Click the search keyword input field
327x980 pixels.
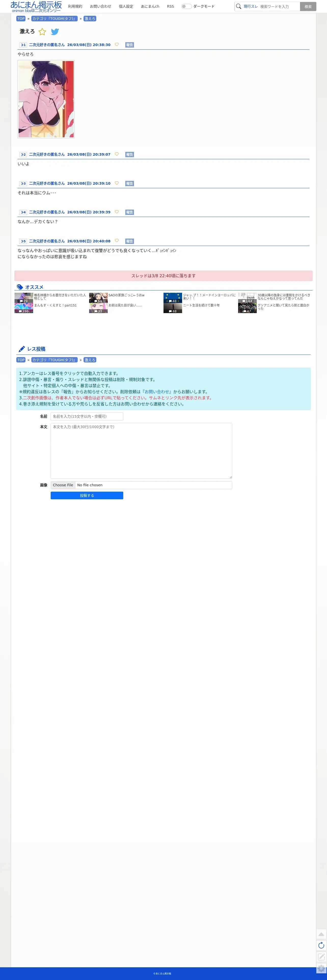click(279, 6)
